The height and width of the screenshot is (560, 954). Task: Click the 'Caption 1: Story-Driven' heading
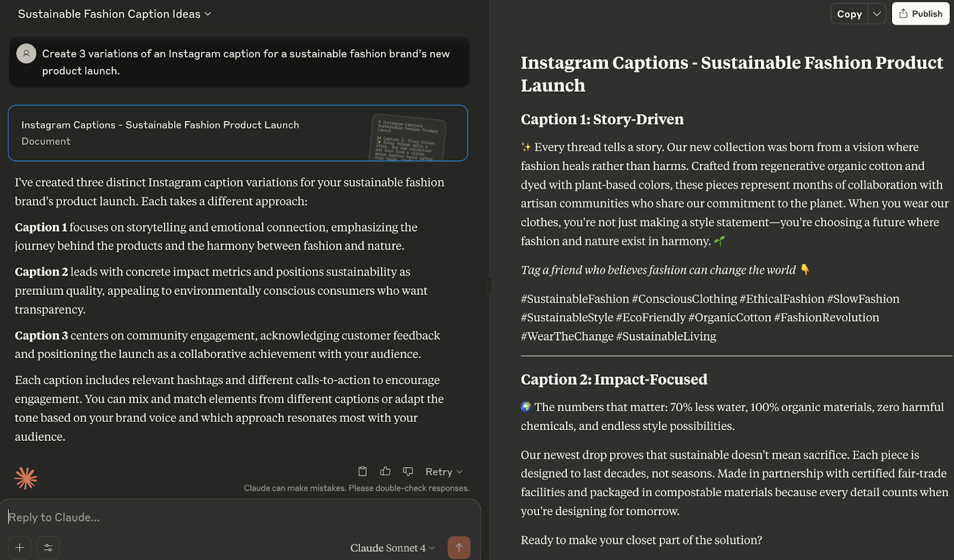(602, 119)
